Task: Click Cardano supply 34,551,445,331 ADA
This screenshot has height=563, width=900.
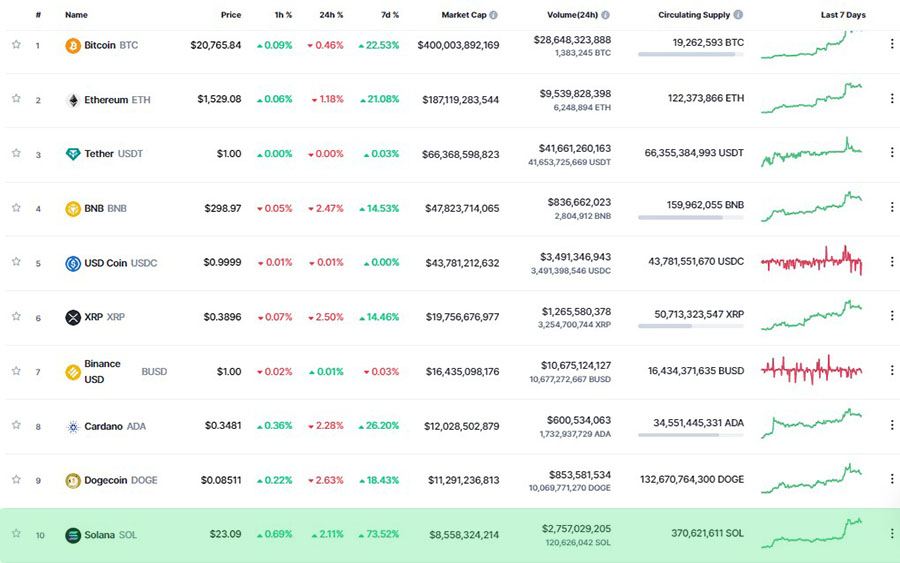Action: tap(699, 423)
